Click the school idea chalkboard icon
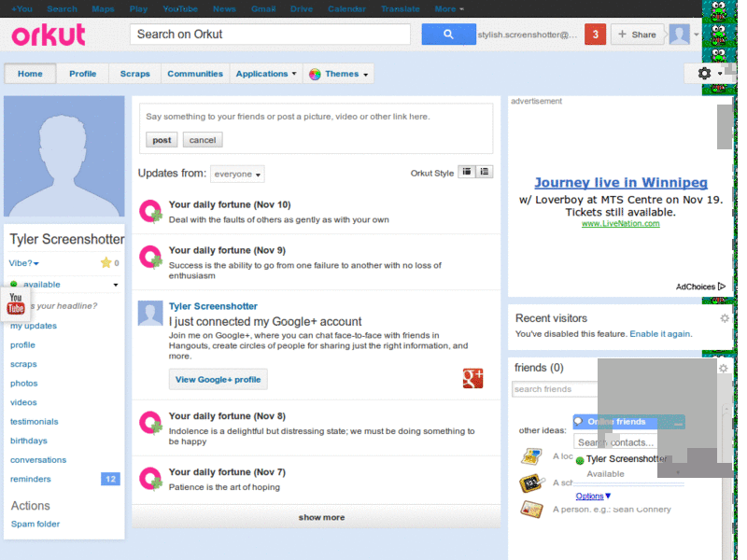The width and height of the screenshot is (747, 560). [531, 483]
